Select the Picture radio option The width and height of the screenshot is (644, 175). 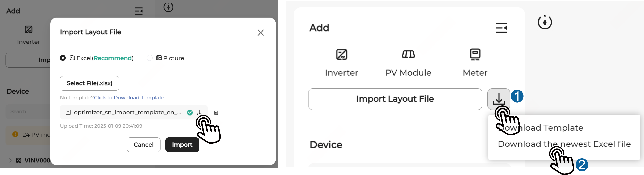click(150, 58)
